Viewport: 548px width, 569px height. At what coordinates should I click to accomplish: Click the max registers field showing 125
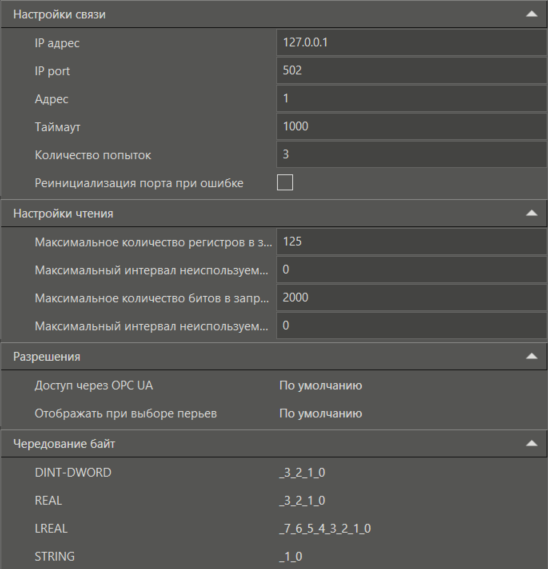tap(412, 242)
